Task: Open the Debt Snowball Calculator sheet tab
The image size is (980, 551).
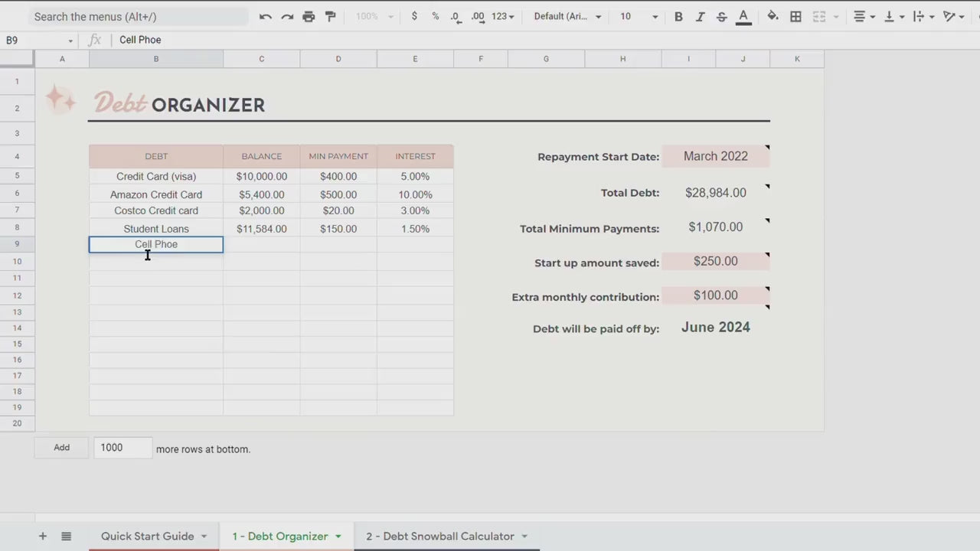Action: 439,536
